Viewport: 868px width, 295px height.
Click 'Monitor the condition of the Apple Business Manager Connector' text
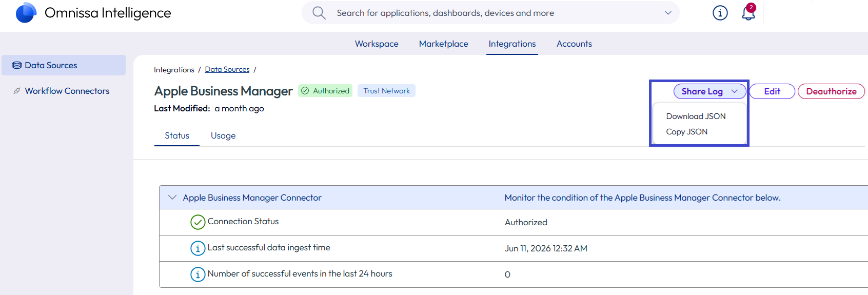642,198
